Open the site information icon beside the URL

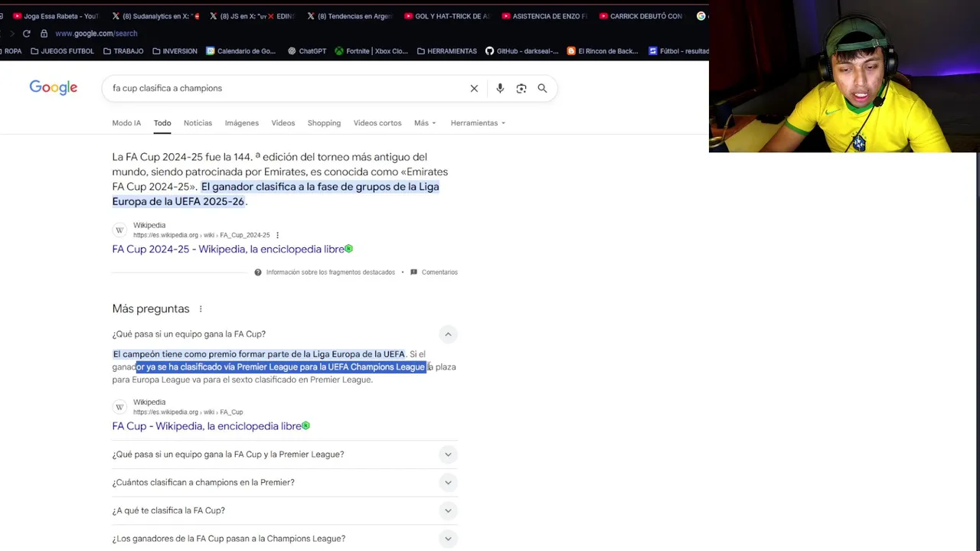pyautogui.click(x=44, y=34)
